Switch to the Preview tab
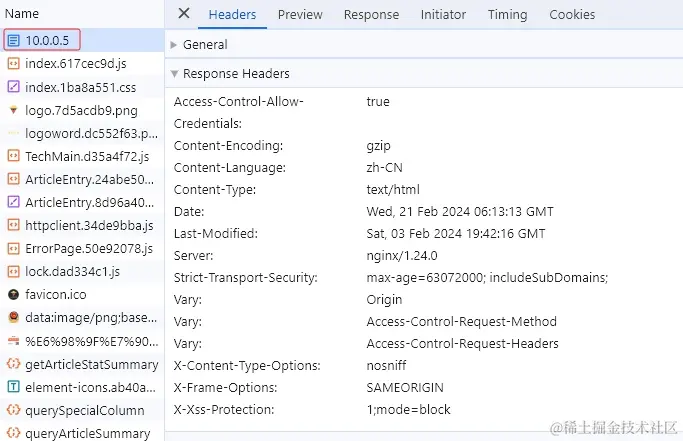This screenshot has height=441, width=683. [x=300, y=15]
